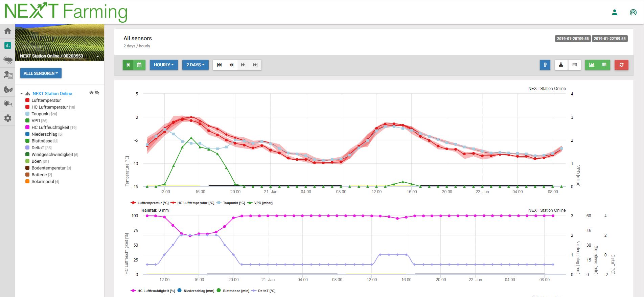Select Bodentemperatur in the sensor list

[48, 168]
